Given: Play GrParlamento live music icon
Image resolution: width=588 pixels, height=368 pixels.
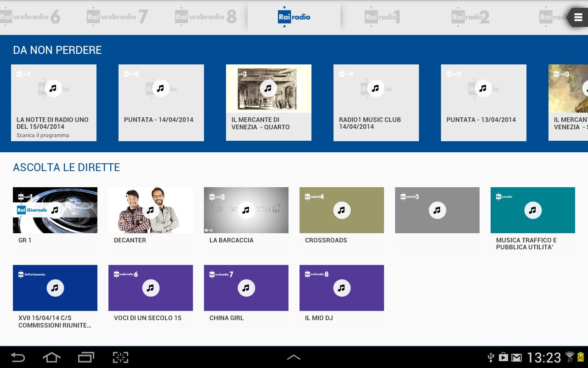Looking at the screenshot, I should 55,288.
